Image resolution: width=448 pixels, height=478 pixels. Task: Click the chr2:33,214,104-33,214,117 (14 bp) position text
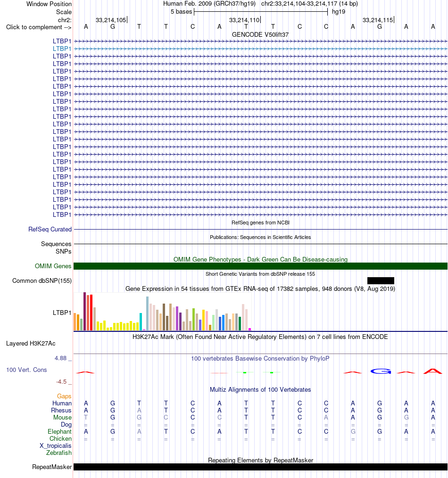click(x=309, y=4)
